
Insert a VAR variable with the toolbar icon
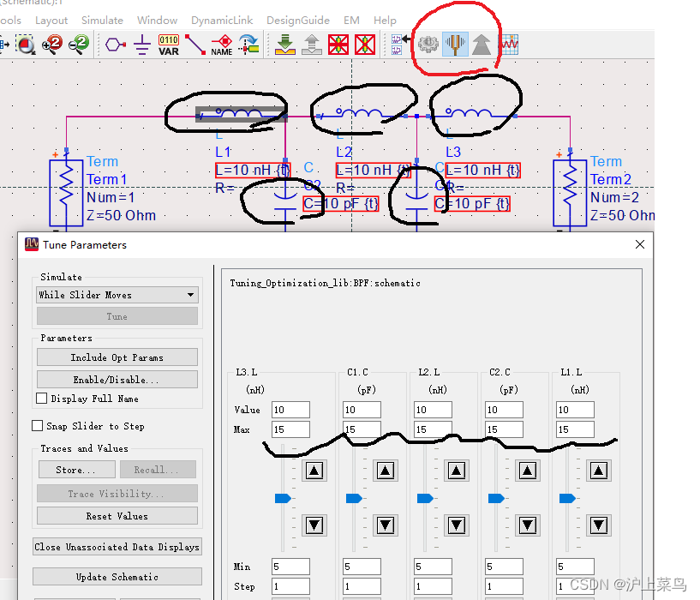coord(168,44)
